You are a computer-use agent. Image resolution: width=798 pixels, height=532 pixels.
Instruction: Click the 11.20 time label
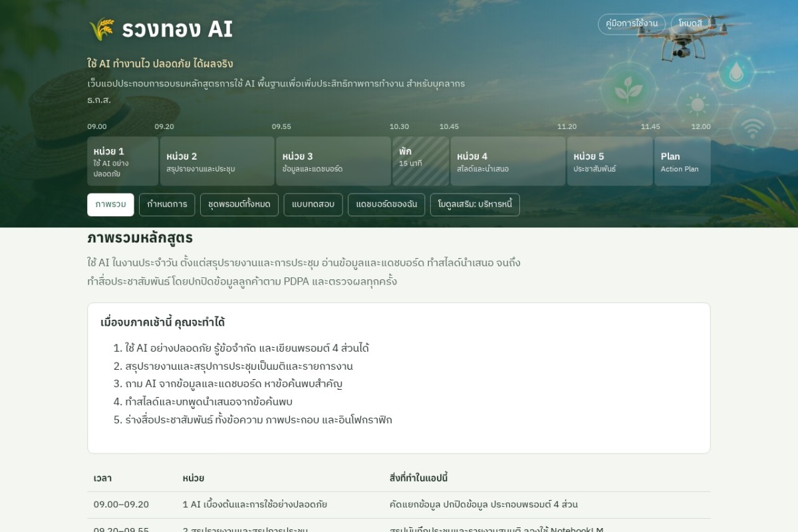pyautogui.click(x=567, y=127)
